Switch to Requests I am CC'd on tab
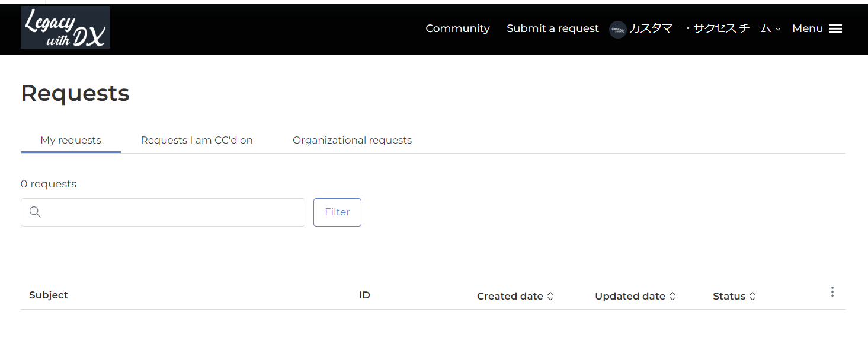 pos(197,141)
